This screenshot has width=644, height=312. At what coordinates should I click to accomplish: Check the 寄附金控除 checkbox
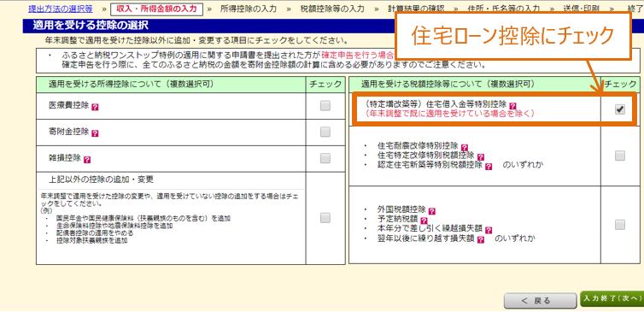coord(325,132)
